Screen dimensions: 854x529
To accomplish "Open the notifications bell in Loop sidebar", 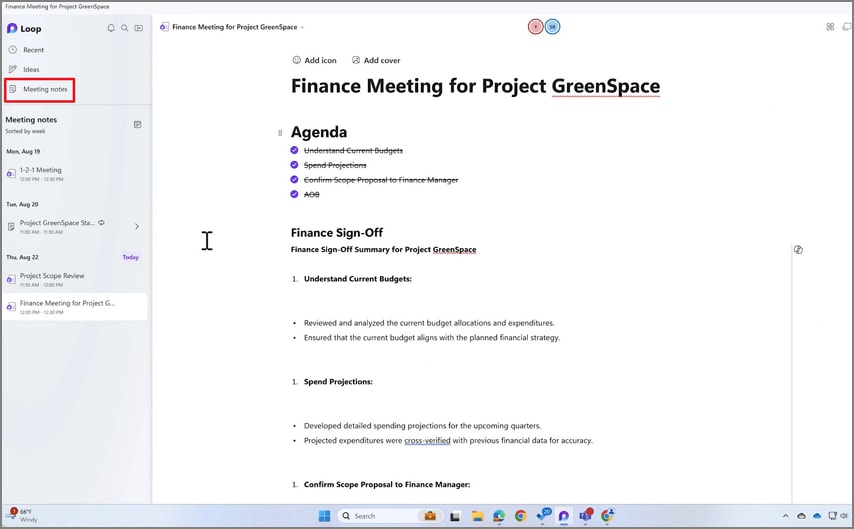I will click(x=111, y=28).
